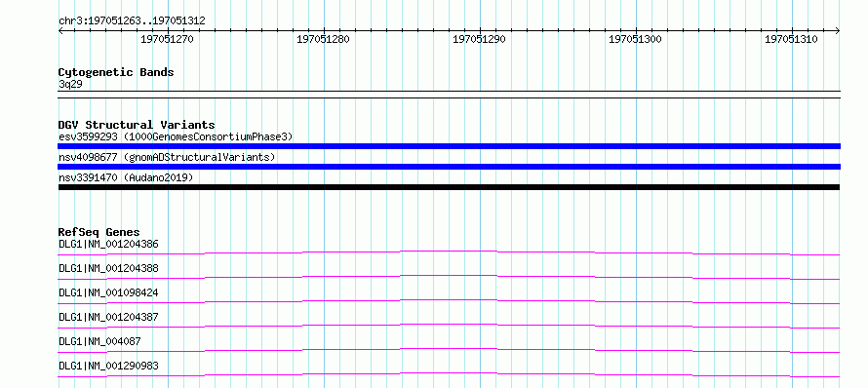Click the nsv3391470 black variant bar
This screenshot has height=388, width=868.
coord(449,187)
